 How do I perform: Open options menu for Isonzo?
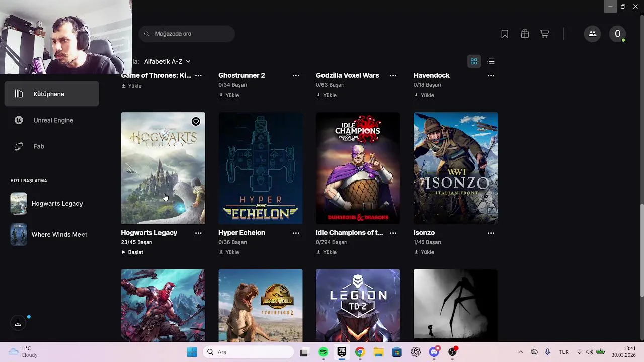[x=491, y=233]
